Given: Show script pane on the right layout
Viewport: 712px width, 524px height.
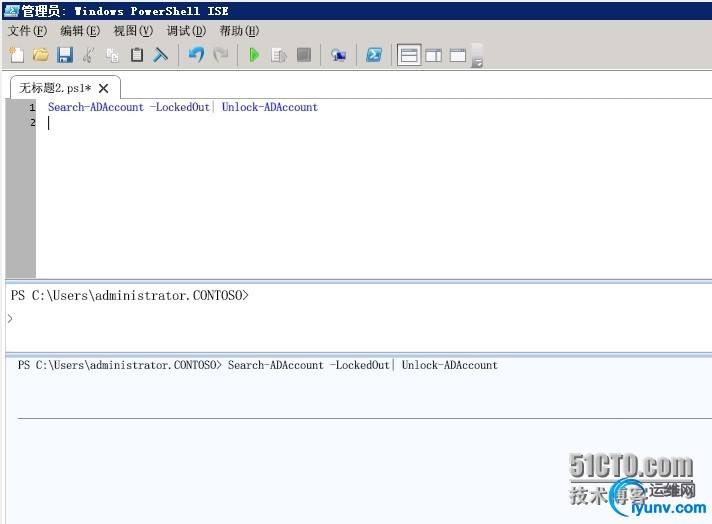Looking at the screenshot, I should pyautogui.click(x=434, y=55).
